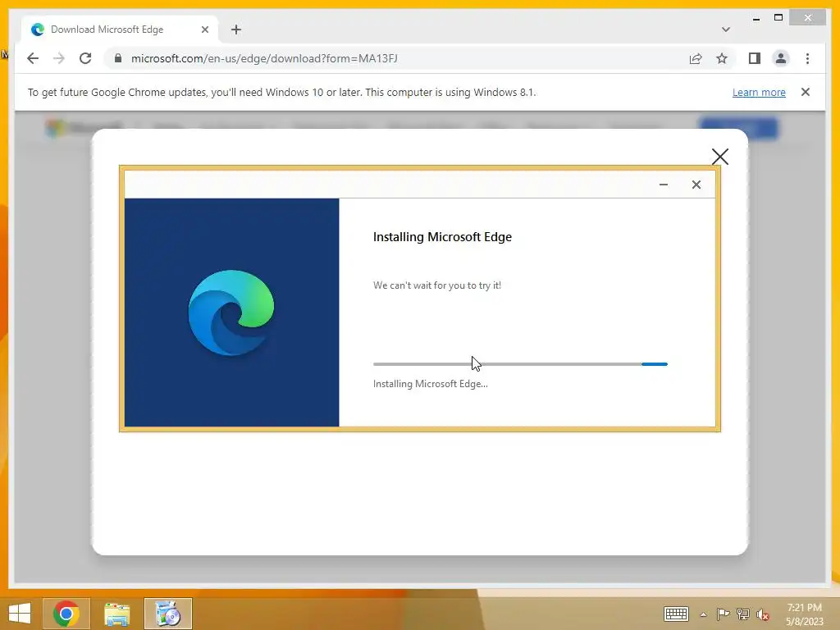Open the installer taskbar icon

(167, 614)
